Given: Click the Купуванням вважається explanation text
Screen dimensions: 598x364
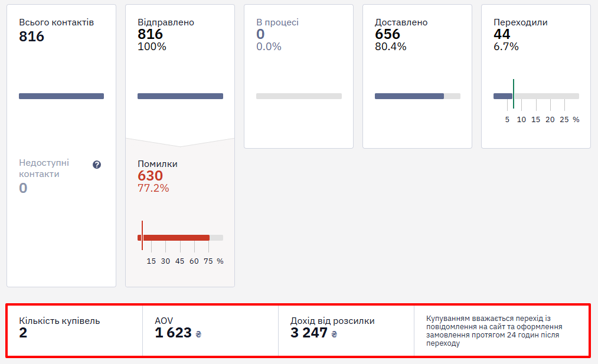Looking at the screenshot, I should [494, 331].
